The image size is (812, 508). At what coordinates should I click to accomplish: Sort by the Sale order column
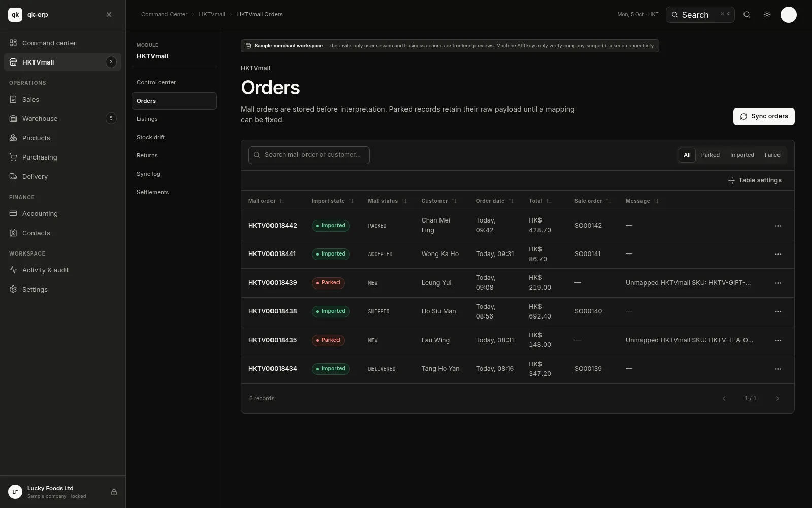click(593, 201)
